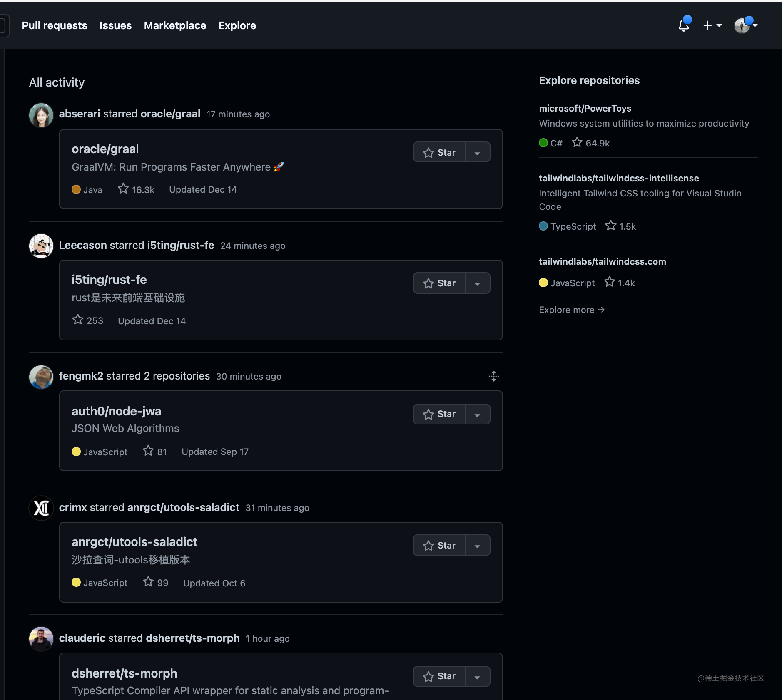Viewport: 782px width, 700px height.
Task: Expand star list dropdown for dsherret/ts-morph
Action: (x=477, y=676)
